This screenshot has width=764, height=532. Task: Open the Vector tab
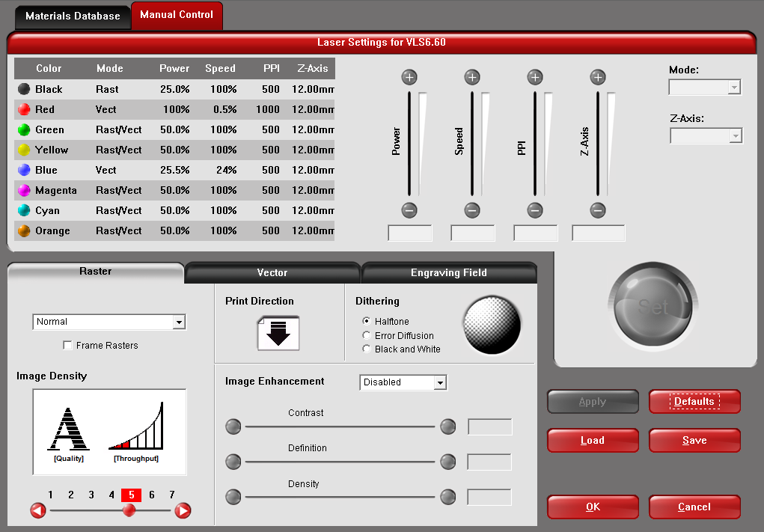pos(272,273)
